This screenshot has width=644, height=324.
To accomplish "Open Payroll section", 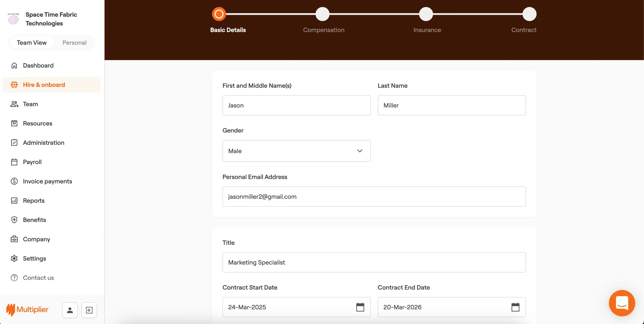I will (52, 162).
